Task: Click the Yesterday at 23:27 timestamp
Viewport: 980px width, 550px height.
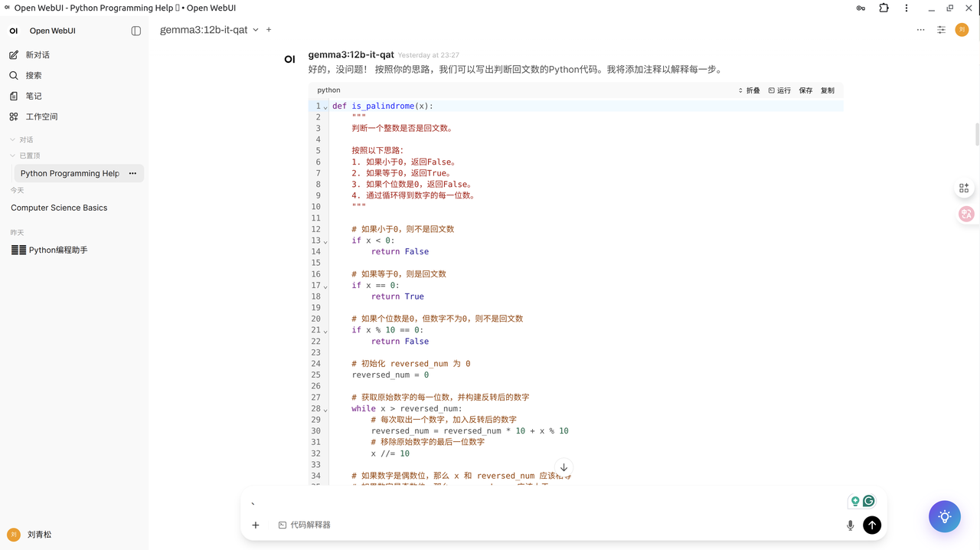Action: pos(429,55)
